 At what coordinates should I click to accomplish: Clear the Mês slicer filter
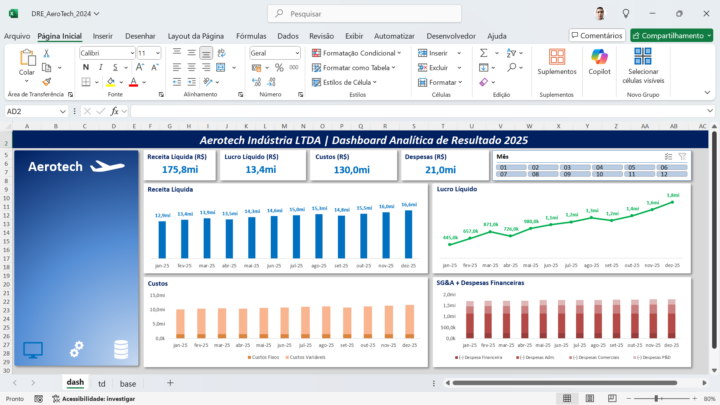coord(682,157)
